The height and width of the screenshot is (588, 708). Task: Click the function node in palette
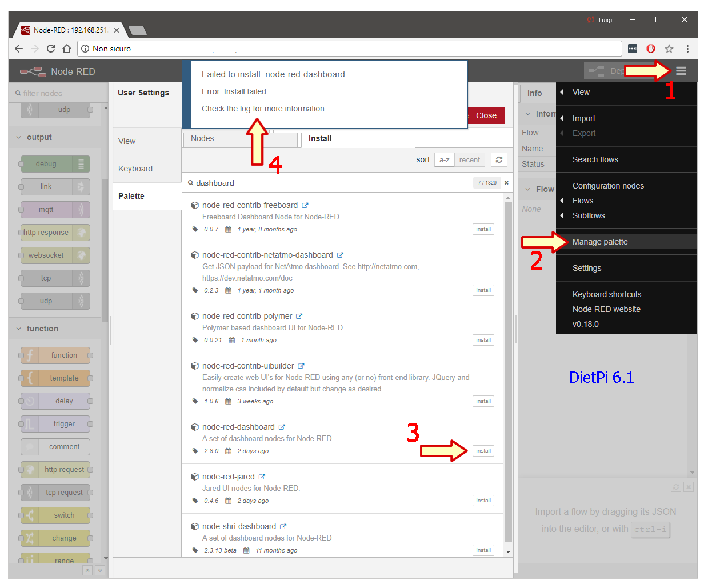(55, 355)
